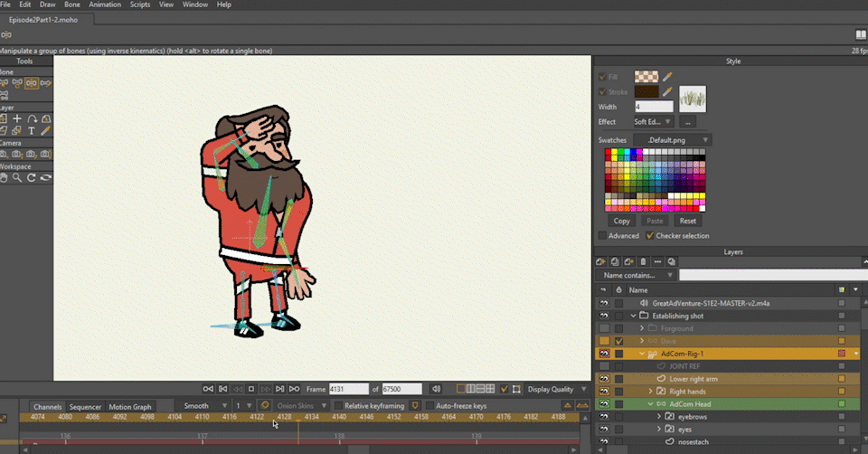Open the Effect Soft Edge dropdown

coord(653,122)
